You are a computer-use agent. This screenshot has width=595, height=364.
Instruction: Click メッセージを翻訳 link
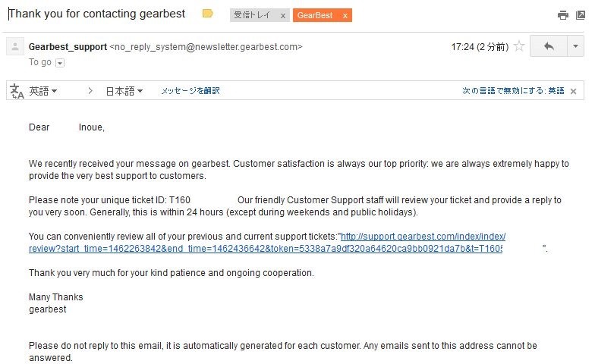[190, 91]
